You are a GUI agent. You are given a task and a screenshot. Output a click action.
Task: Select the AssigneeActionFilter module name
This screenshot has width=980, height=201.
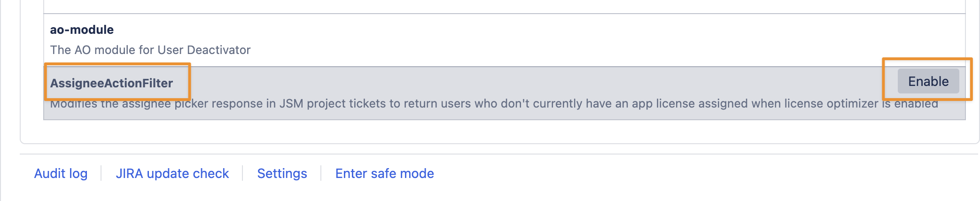click(111, 83)
